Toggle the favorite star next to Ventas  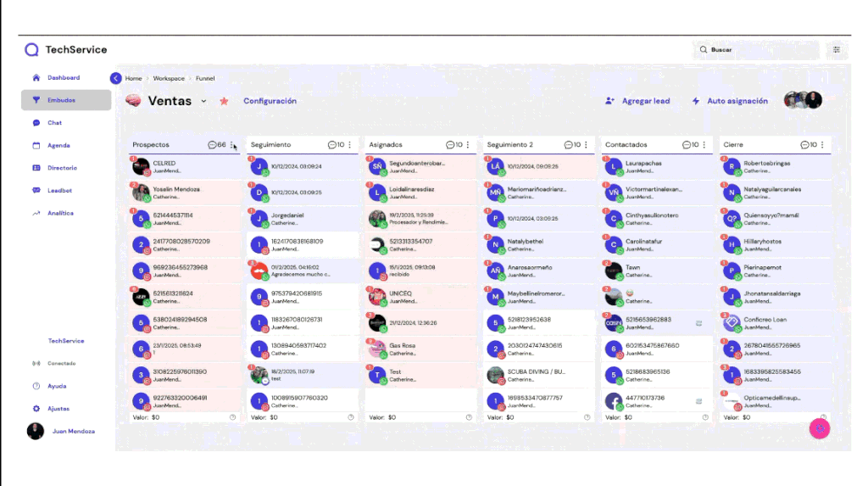pos(224,101)
